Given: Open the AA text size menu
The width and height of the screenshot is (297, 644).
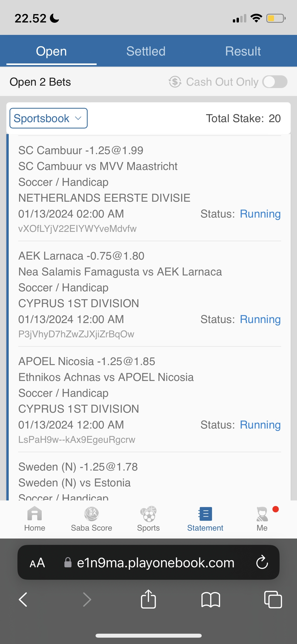Looking at the screenshot, I should [x=37, y=563].
